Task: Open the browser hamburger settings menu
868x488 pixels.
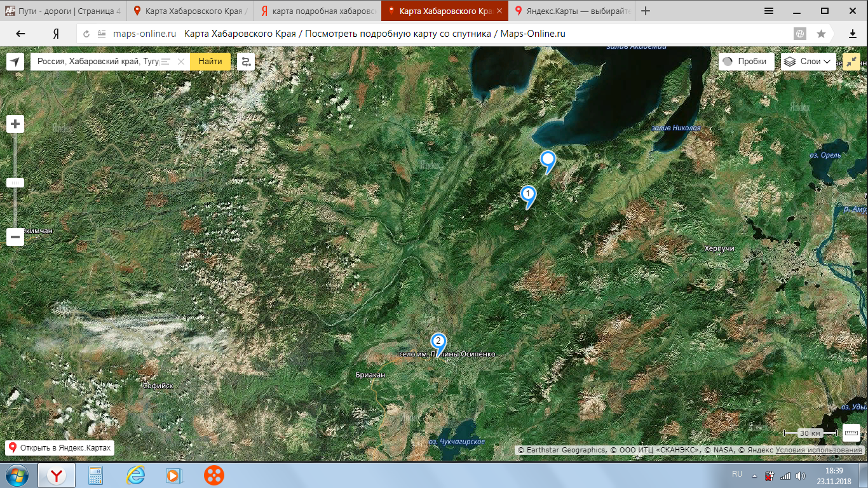Action: pos(769,11)
